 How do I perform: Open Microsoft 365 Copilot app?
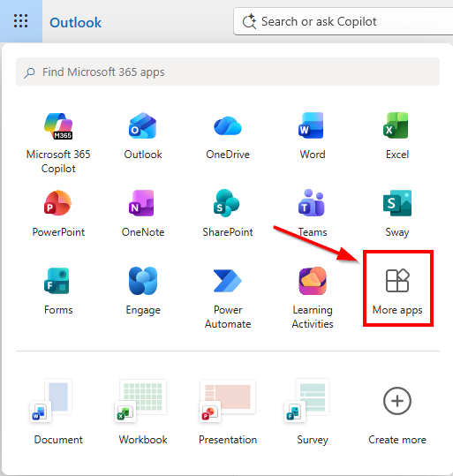(x=58, y=143)
